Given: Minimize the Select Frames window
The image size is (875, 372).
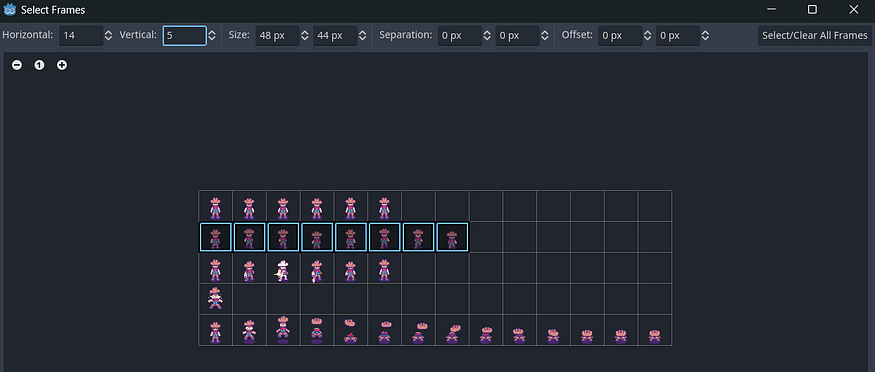Looking at the screenshot, I should (x=772, y=9).
